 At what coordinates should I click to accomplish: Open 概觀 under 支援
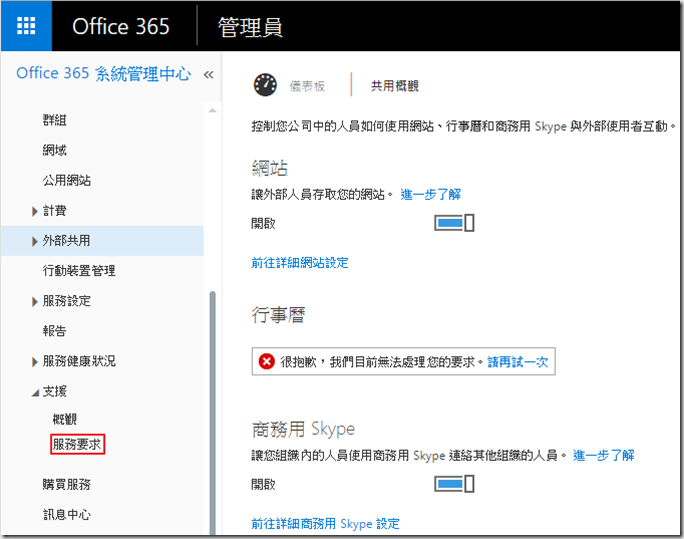point(65,419)
